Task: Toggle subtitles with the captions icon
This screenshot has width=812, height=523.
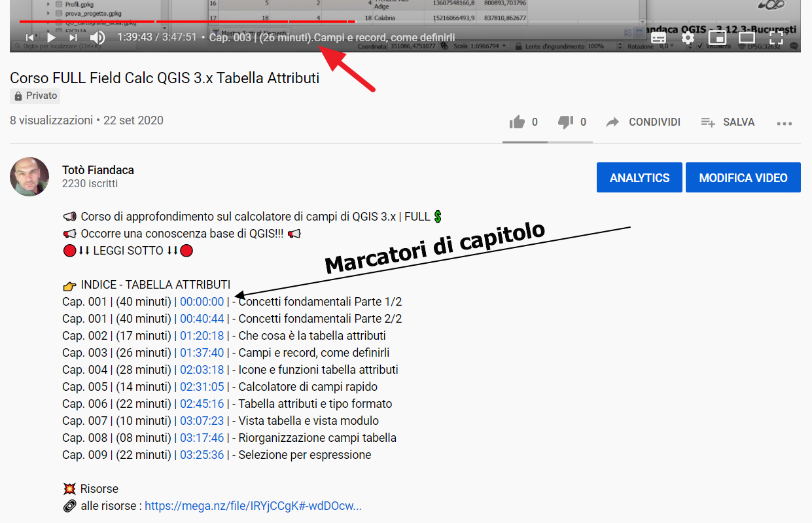Action: 658,38
